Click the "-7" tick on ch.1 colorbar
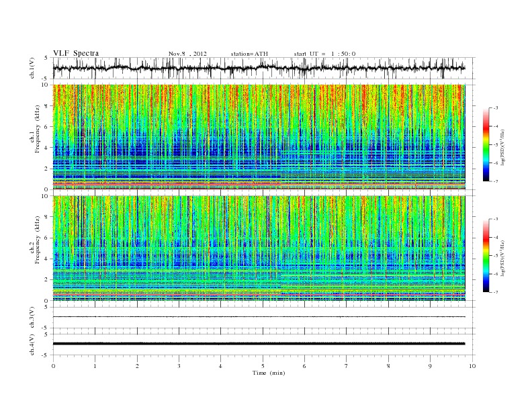 pyautogui.click(x=495, y=181)
